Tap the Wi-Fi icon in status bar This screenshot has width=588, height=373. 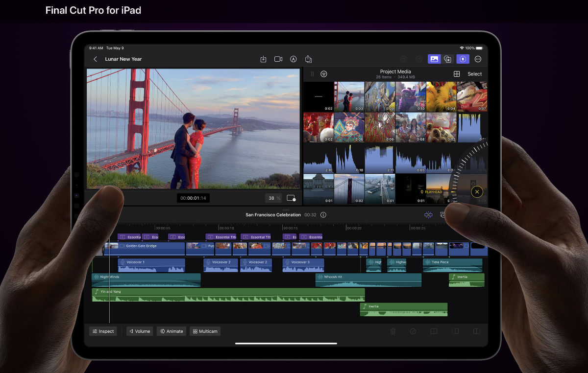point(462,48)
